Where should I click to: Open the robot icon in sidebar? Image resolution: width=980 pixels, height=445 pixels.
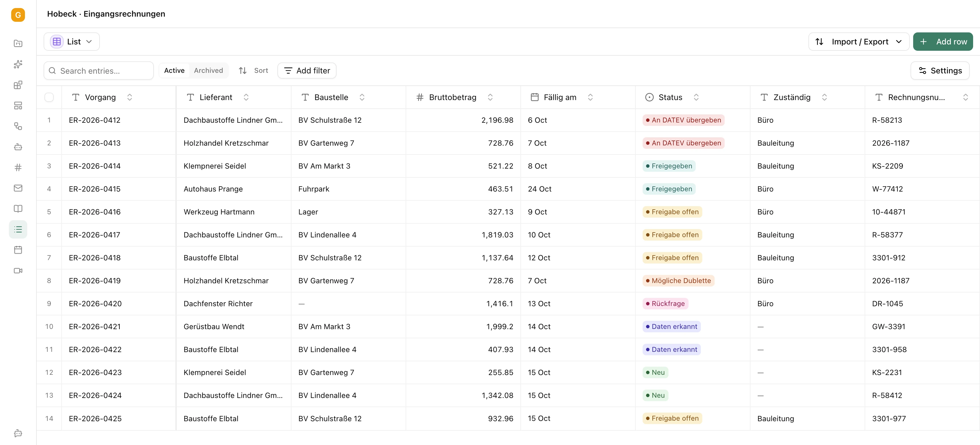pyautogui.click(x=18, y=147)
